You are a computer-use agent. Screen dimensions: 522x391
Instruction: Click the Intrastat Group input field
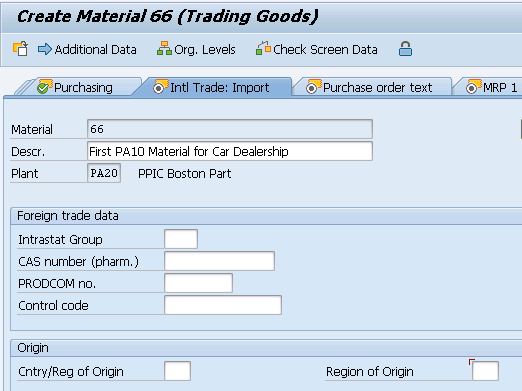tap(181, 239)
